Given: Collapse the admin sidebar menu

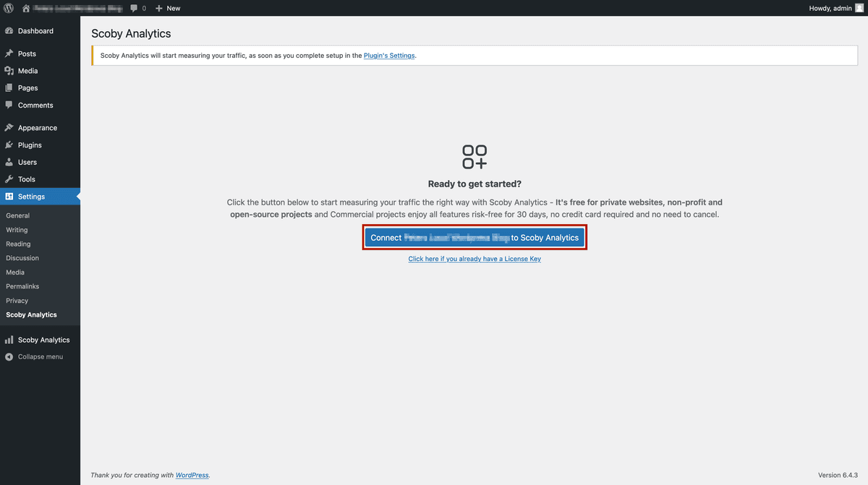Looking at the screenshot, I should click(x=40, y=356).
